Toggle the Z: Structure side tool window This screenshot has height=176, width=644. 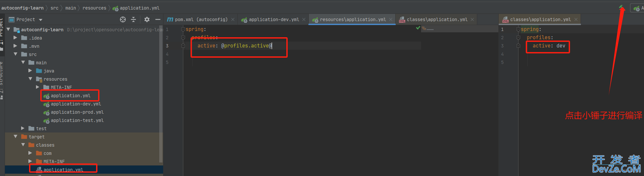[1, 80]
